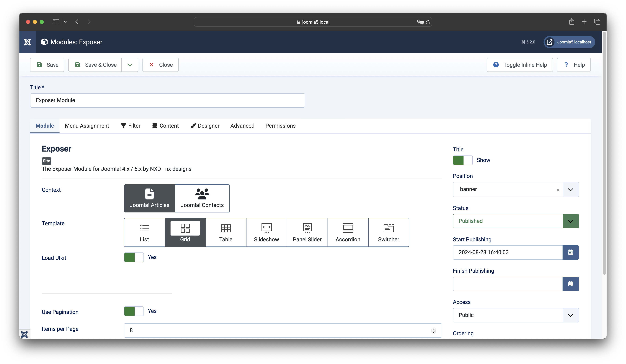Click the browser forward arrow
Image resolution: width=626 pixels, height=364 pixels.
coord(89,22)
